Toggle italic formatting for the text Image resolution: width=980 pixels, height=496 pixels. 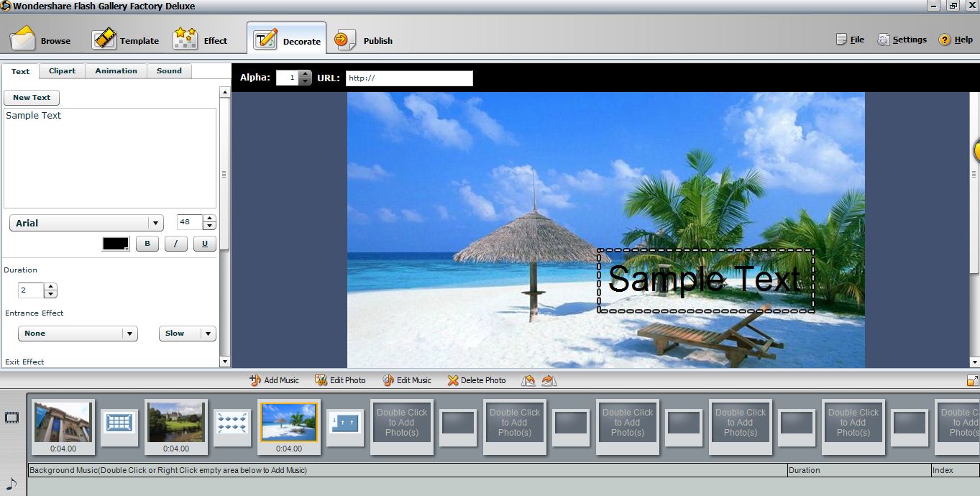[x=175, y=244]
